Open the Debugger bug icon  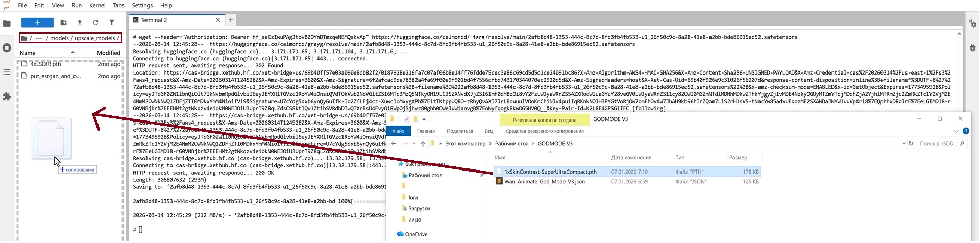(973, 48)
